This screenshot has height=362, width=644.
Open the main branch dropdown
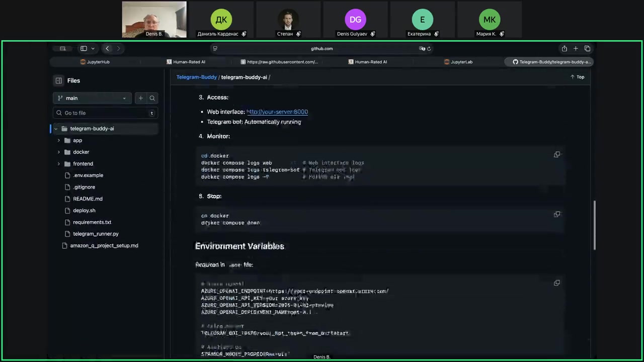pos(92,98)
